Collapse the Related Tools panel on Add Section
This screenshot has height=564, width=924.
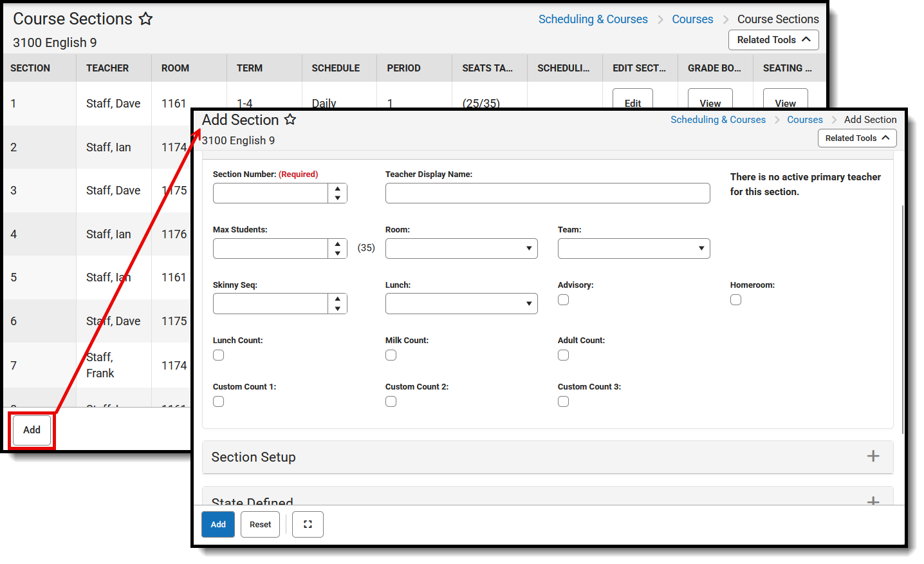857,138
